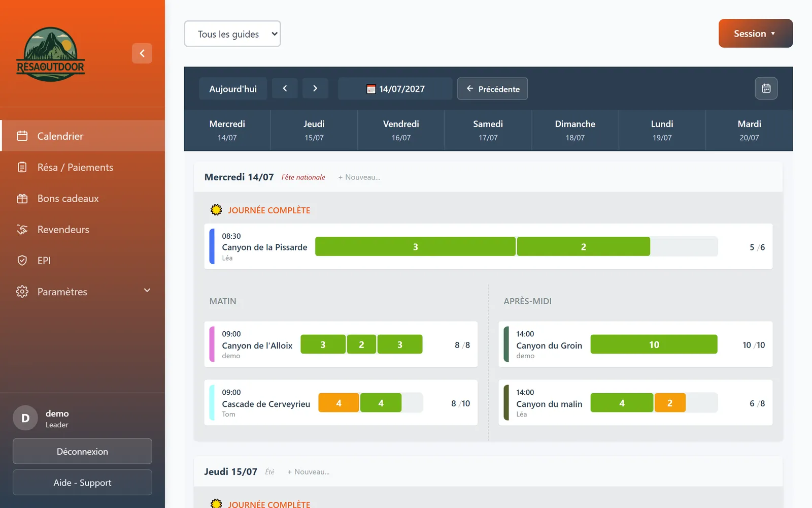The height and width of the screenshot is (508, 812).
Task: Click the green 10 booking bar of Canyon du Groin
Action: 654,344
